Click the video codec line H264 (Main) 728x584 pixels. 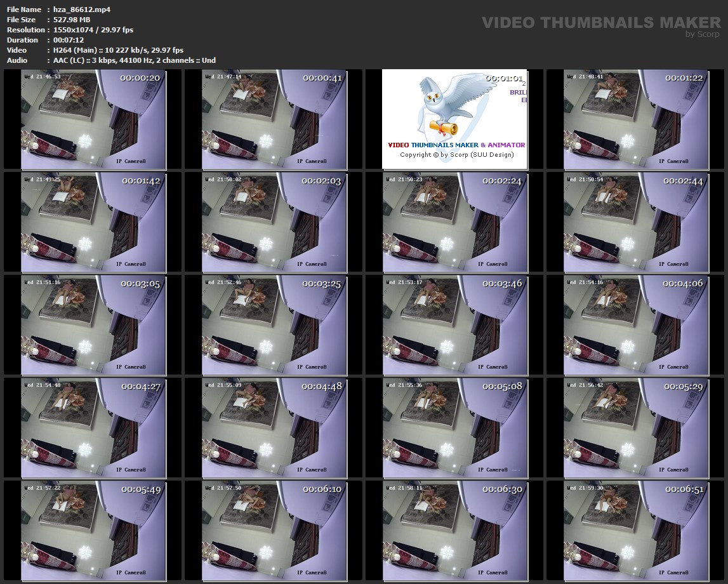pyautogui.click(x=118, y=50)
